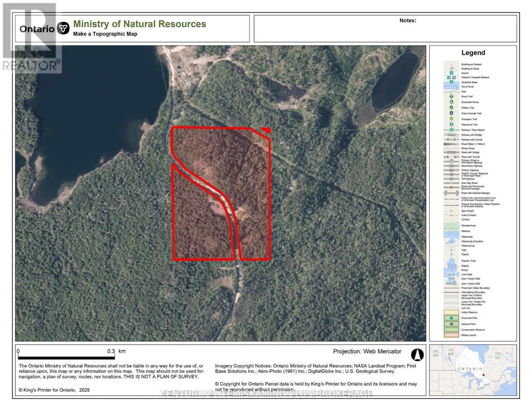The width and height of the screenshot is (532, 411).
Task: Click the Trans Canada Trail icon
Action: click(x=451, y=113)
